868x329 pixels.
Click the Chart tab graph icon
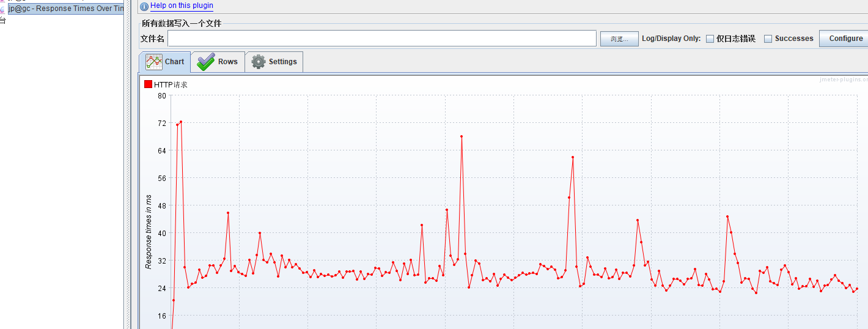pyautogui.click(x=153, y=62)
